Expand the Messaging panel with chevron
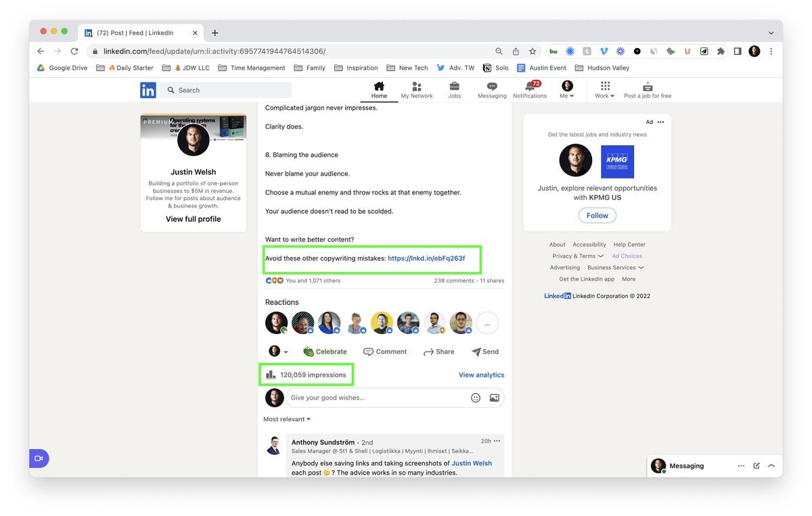 point(771,466)
